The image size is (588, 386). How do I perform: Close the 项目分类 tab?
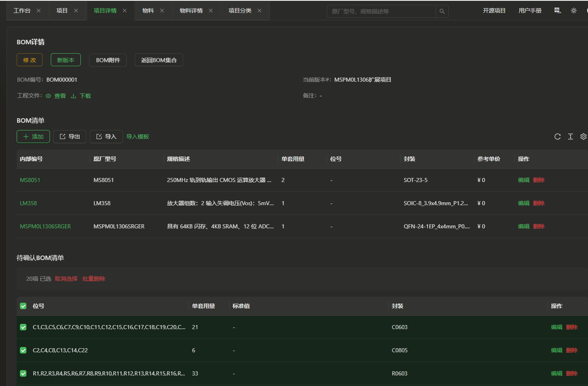pyautogui.click(x=259, y=11)
